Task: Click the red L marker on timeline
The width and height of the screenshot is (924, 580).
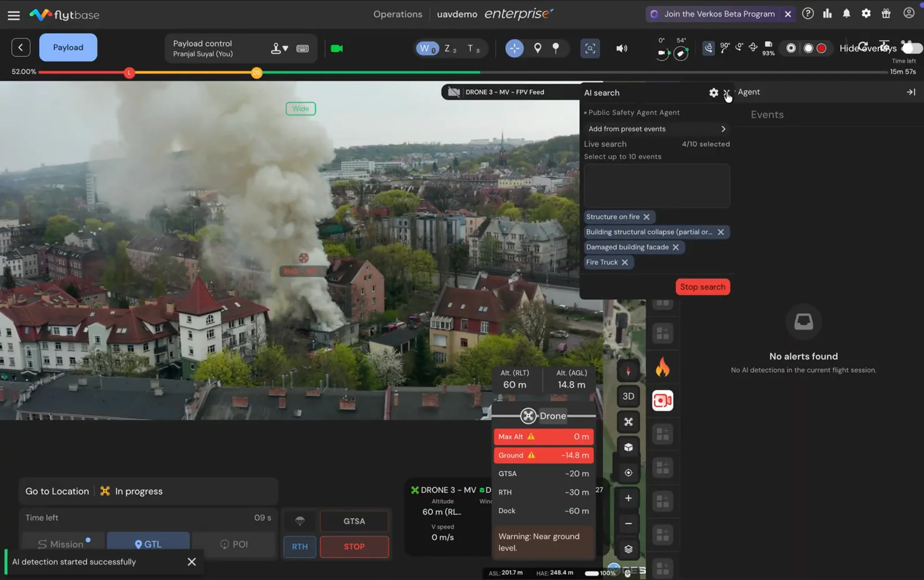Action: pyautogui.click(x=129, y=73)
